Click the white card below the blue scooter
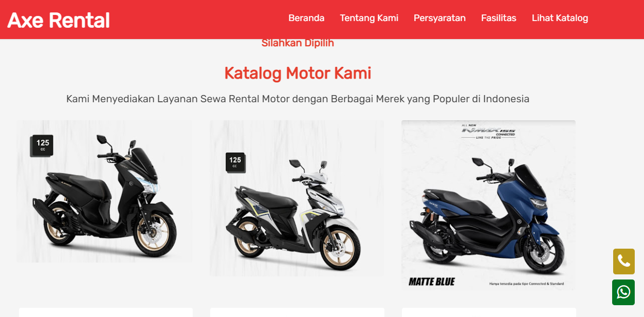 point(489,312)
